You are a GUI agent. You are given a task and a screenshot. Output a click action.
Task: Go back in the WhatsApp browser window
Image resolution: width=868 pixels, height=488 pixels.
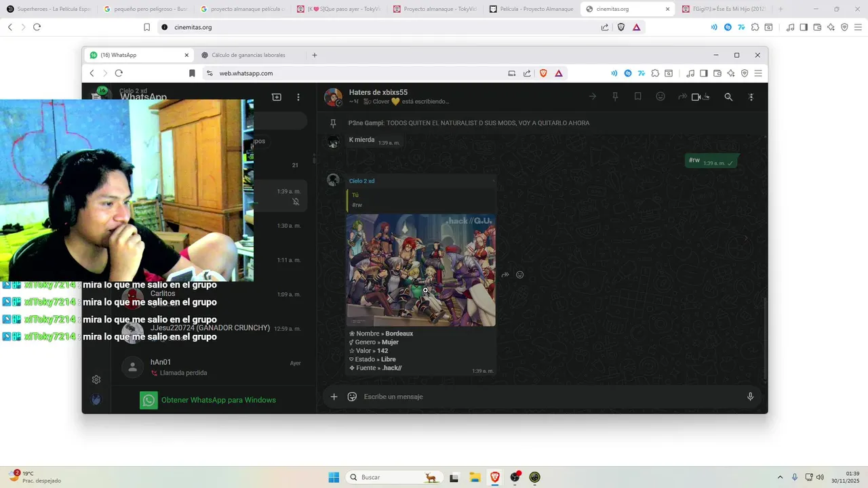(x=92, y=73)
